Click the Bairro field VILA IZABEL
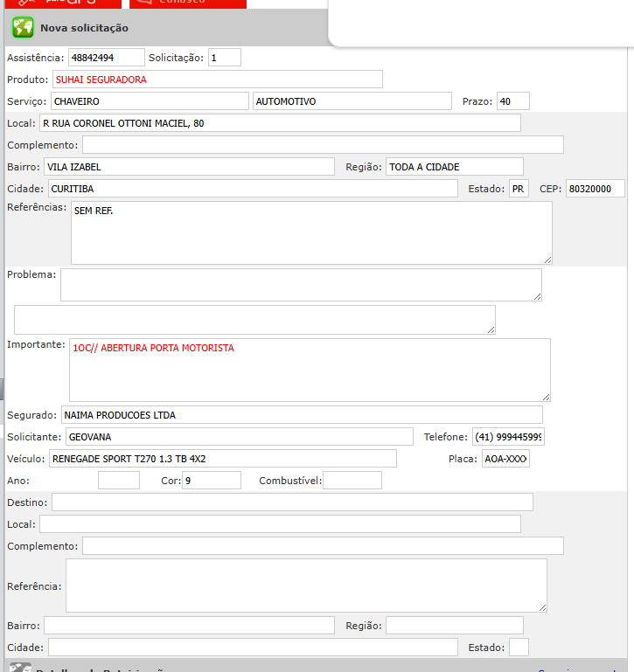 tap(189, 167)
